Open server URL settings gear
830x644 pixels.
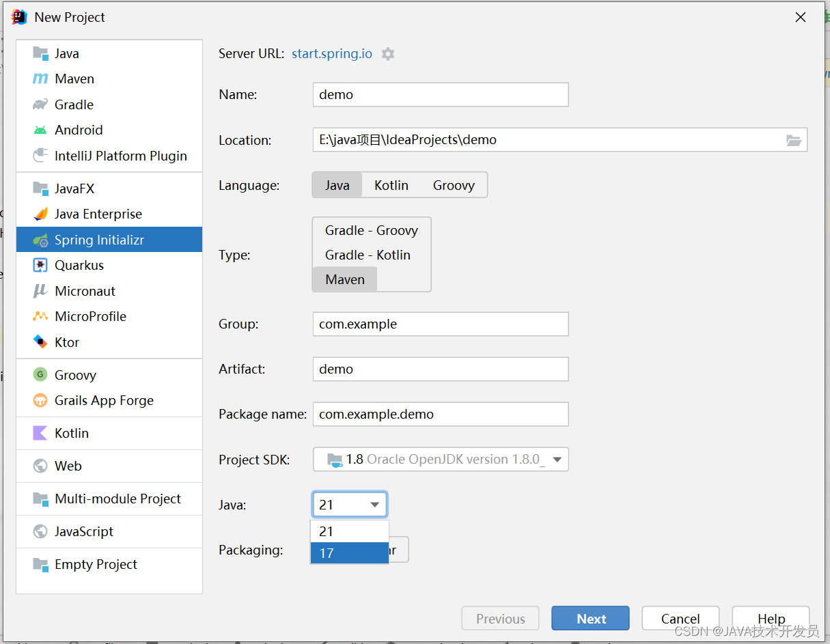pyautogui.click(x=388, y=53)
